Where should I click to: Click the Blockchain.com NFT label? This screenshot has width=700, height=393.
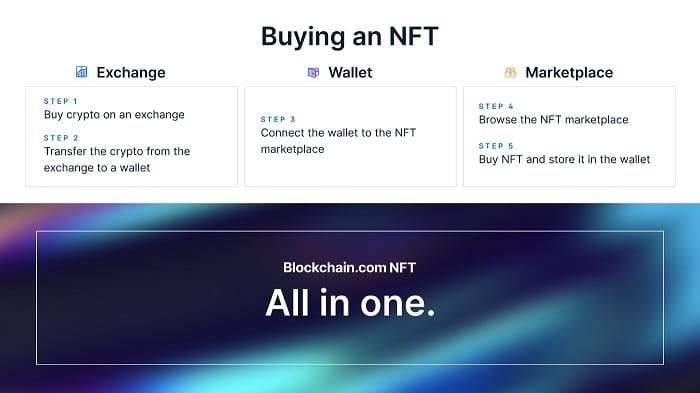[x=350, y=268]
